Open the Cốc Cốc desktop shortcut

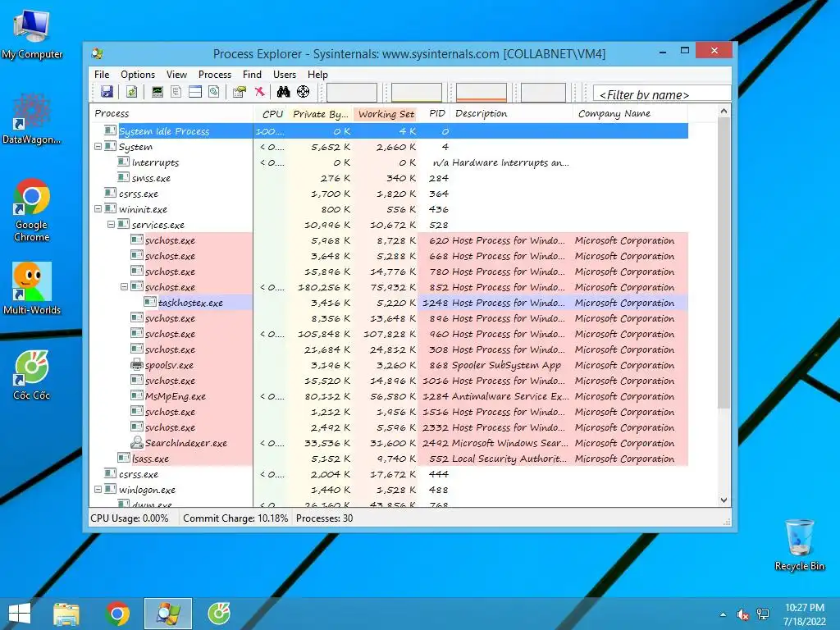tap(32, 375)
